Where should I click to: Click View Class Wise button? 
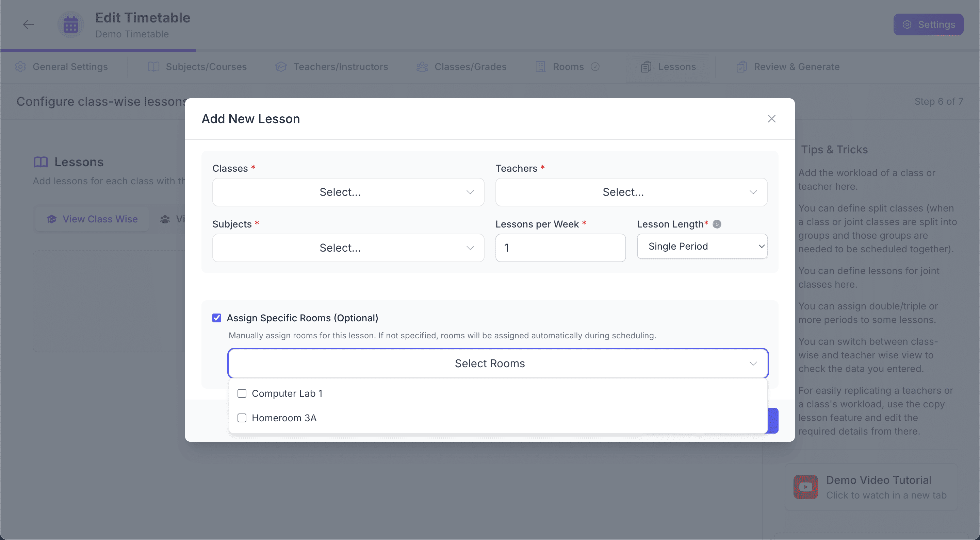coord(92,219)
